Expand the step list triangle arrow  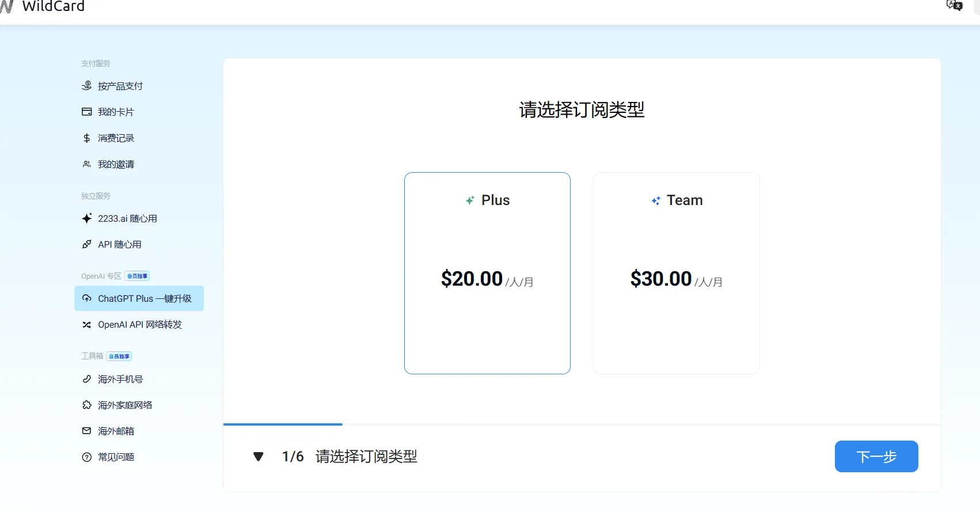259,457
